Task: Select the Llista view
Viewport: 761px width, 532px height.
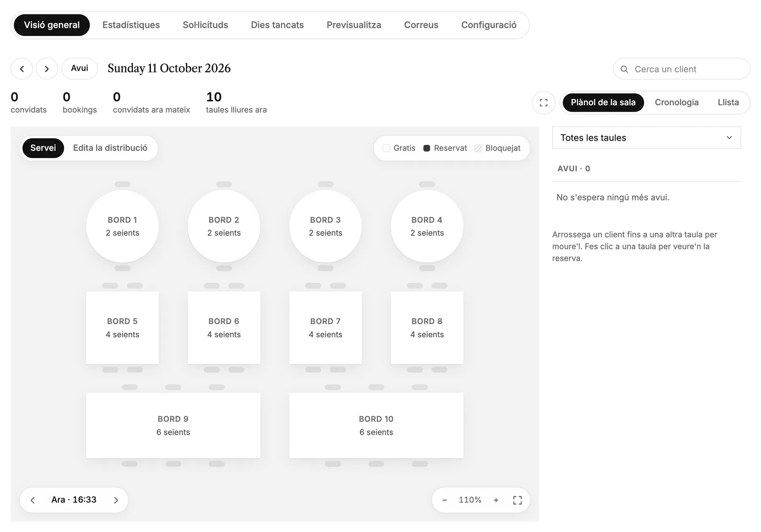Action: (728, 103)
